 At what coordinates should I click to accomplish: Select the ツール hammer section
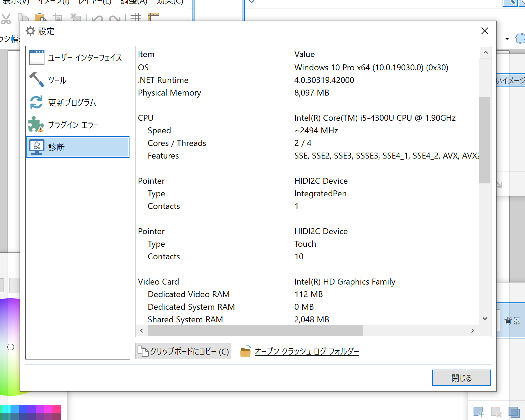coord(78,80)
